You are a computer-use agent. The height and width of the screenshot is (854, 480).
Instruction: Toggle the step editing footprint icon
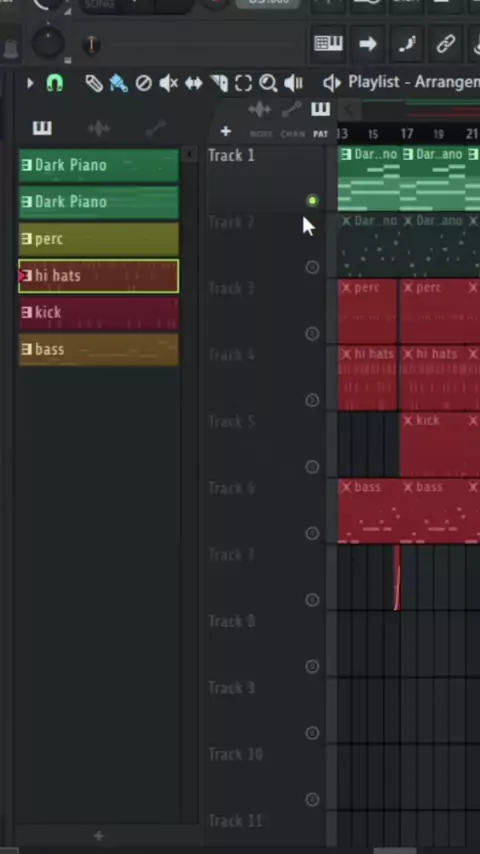tap(407, 44)
